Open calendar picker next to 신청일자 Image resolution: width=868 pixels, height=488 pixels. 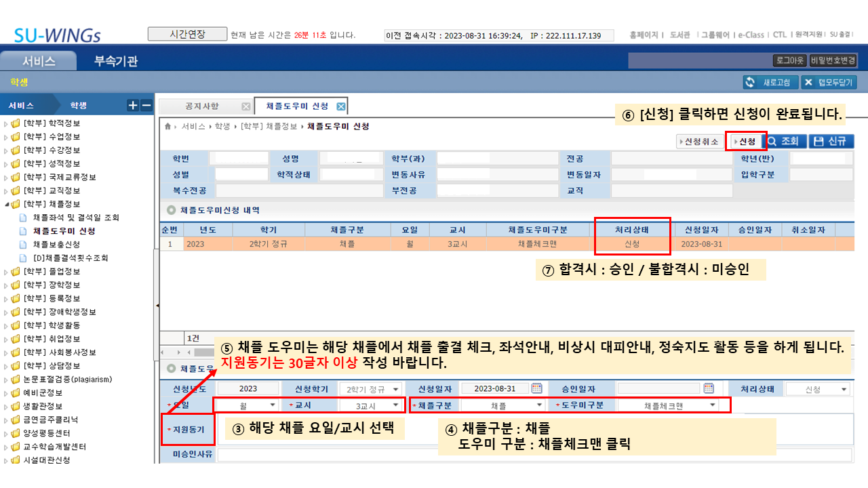pyautogui.click(x=536, y=388)
